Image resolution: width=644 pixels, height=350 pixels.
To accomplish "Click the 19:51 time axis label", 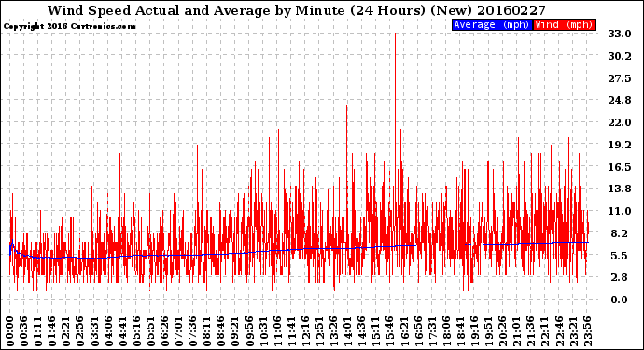I will pyautogui.click(x=489, y=331).
